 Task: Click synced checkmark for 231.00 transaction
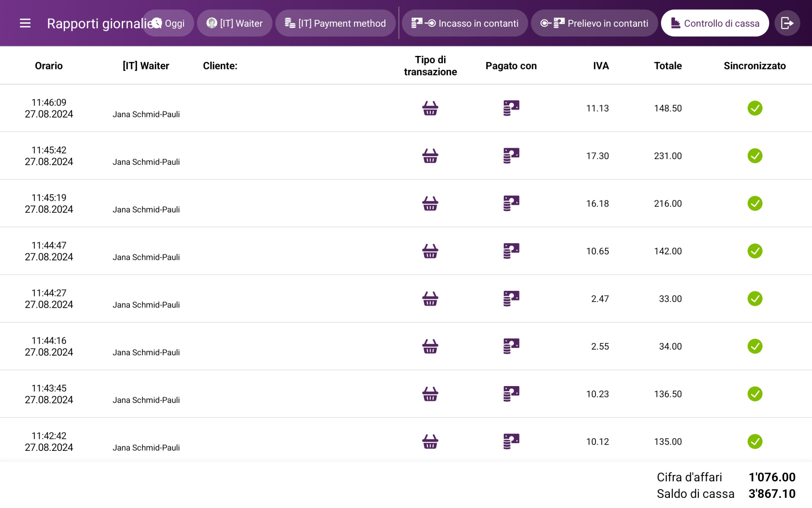click(755, 156)
